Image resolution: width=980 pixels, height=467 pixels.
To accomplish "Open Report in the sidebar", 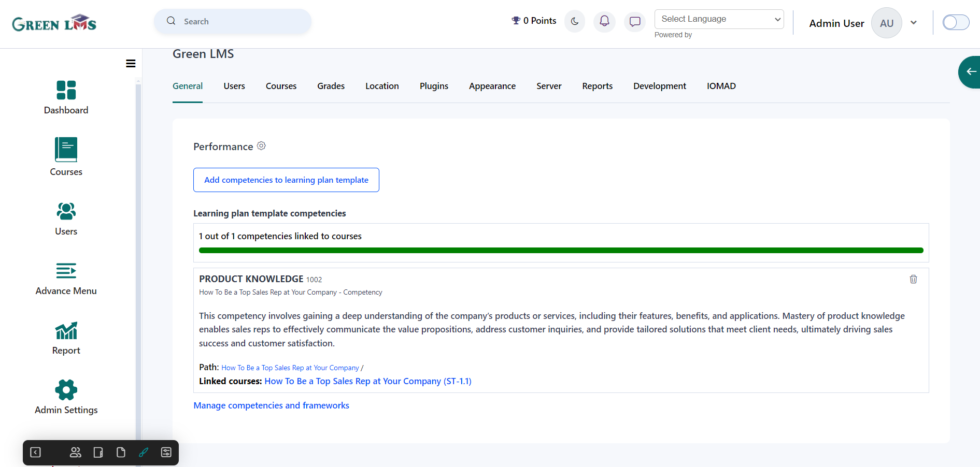I will 66,338.
